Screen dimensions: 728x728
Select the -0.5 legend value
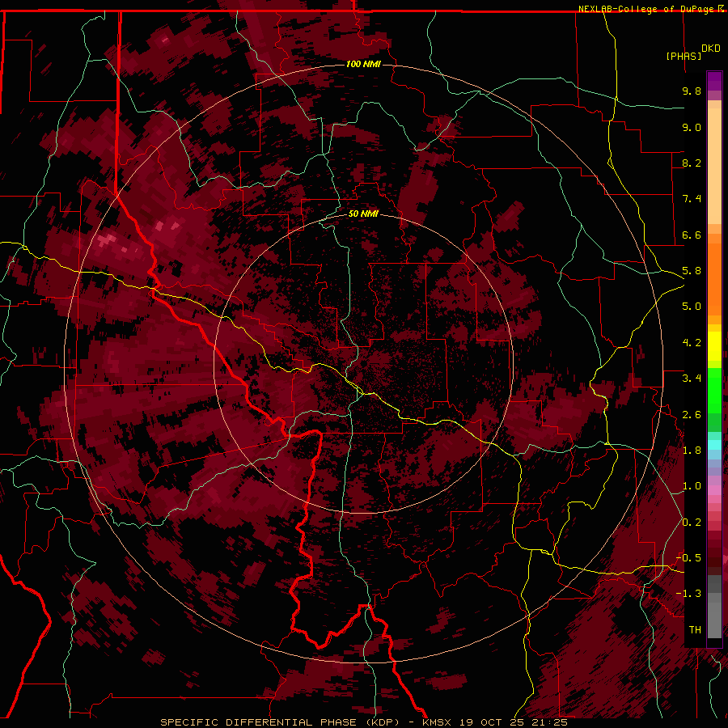[688, 557]
